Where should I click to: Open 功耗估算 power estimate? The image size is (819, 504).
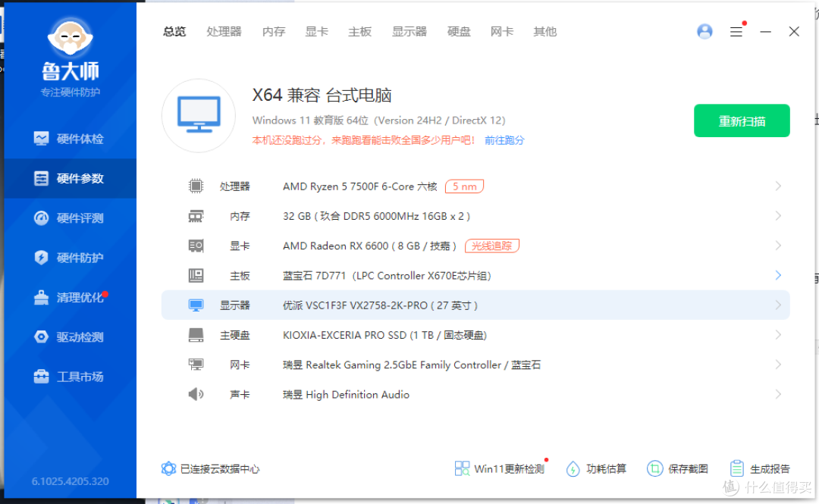pyautogui.click(x=596, y=469)
